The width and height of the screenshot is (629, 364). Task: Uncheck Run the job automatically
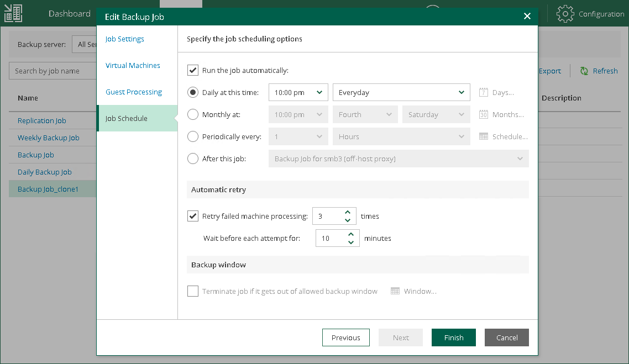(193, 70)
